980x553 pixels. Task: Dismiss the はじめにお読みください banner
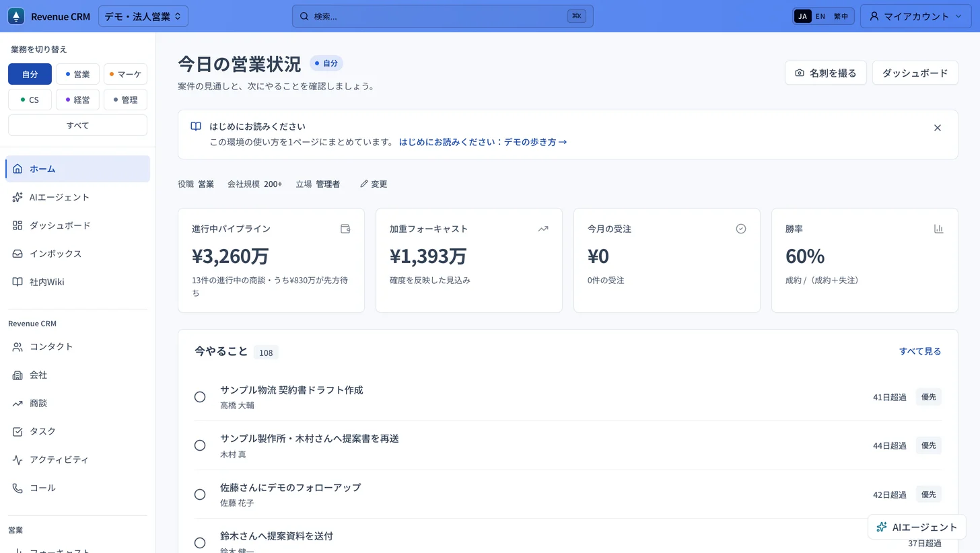coord(938,128)
